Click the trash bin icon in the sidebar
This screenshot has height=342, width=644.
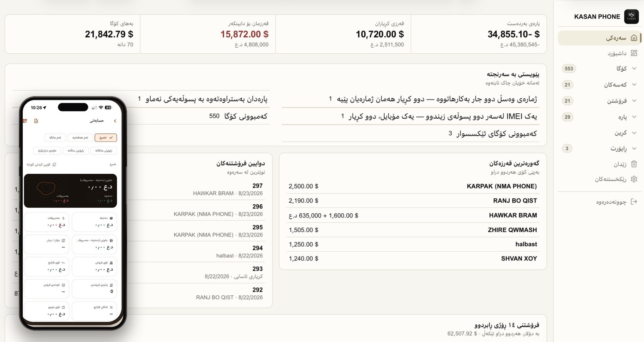pyautogui.click(x=634, y=164)
